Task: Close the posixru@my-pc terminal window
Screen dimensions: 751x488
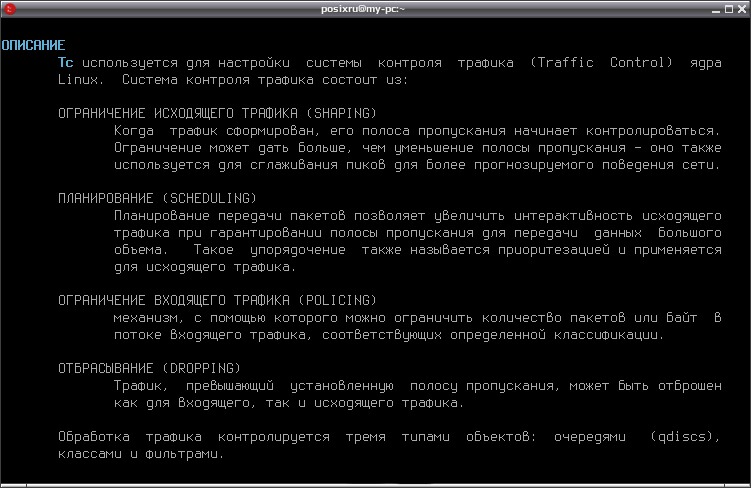Action: click(x=742, y=9)
